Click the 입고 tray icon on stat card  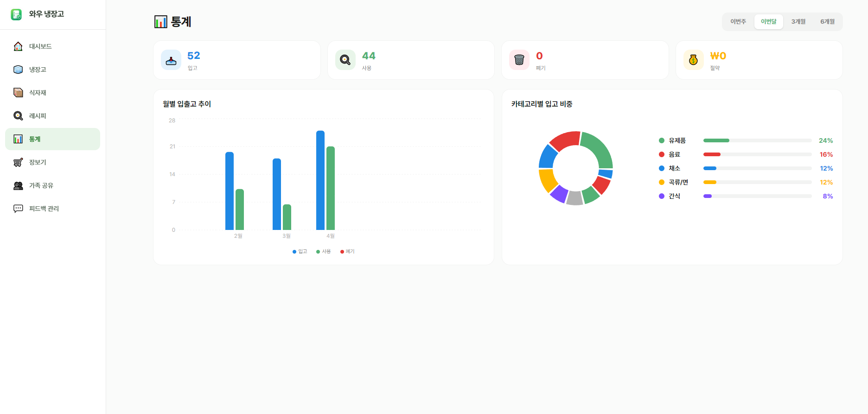point(171,60)
